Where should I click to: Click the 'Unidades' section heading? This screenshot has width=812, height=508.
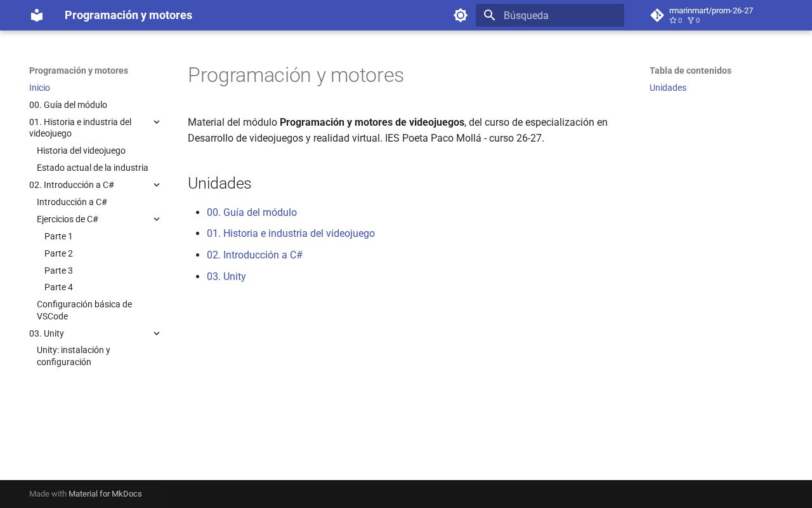click(x=219, y=183)
